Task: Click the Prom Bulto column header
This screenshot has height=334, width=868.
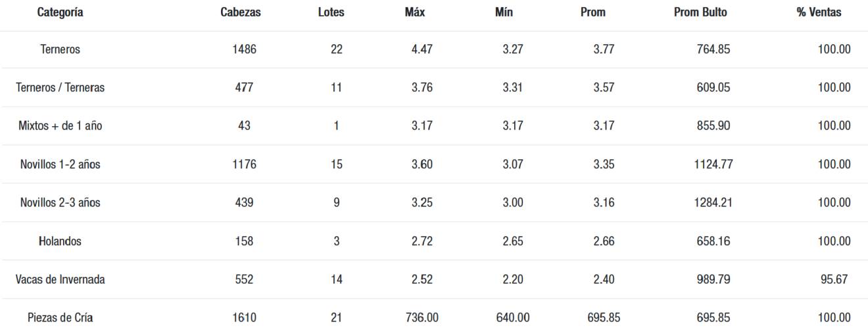Action: tap(700, 12)
